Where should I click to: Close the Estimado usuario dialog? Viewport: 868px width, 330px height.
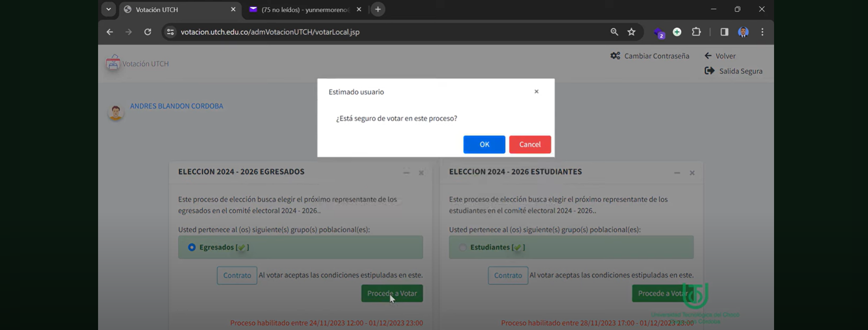pyautogui.click(x=536, y=92)
